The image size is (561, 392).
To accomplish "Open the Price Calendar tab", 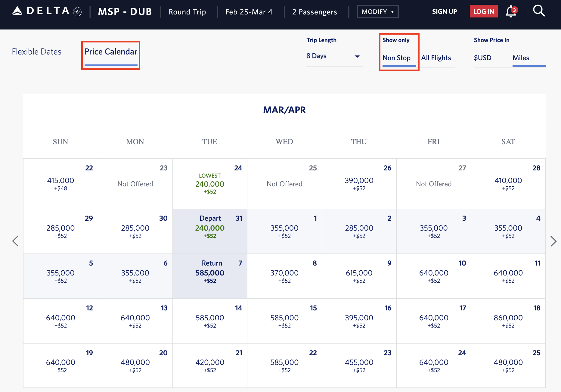I will pyautogui.click(x=110, y=51).
